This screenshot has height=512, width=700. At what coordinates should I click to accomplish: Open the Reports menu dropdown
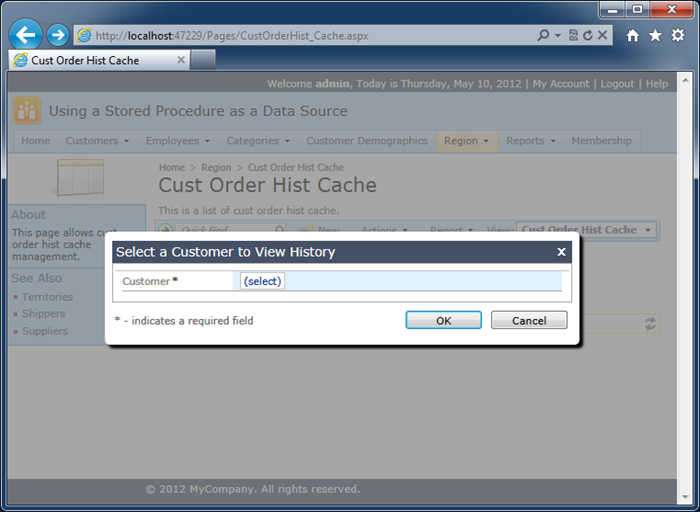pos(530,141)
